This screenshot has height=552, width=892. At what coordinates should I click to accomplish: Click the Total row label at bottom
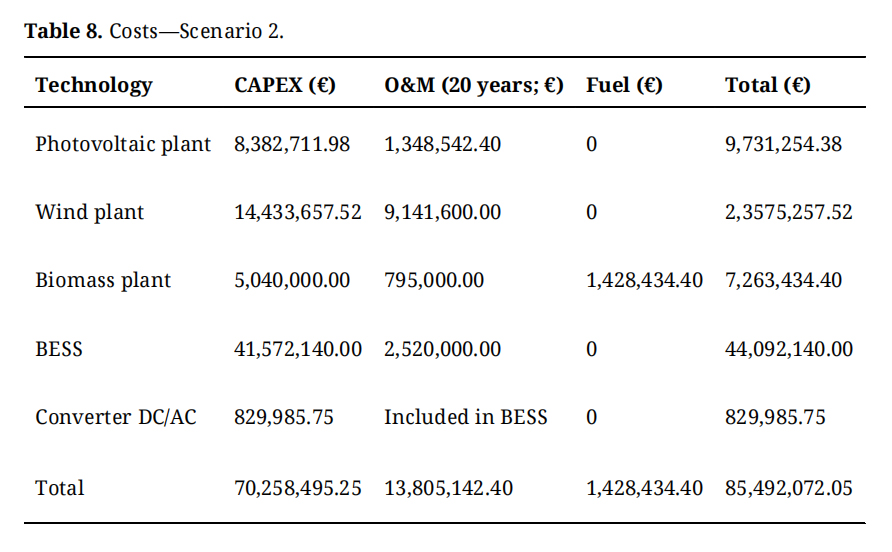(60, 488)
